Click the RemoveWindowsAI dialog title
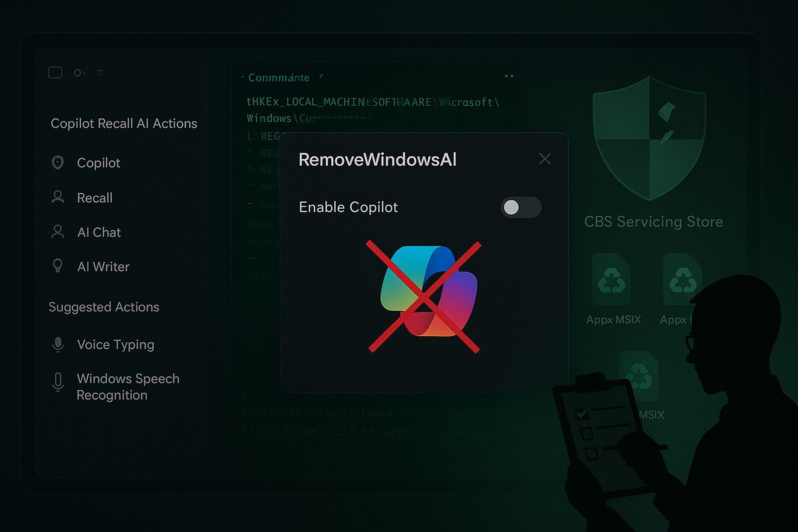 [x=378, y=160]
